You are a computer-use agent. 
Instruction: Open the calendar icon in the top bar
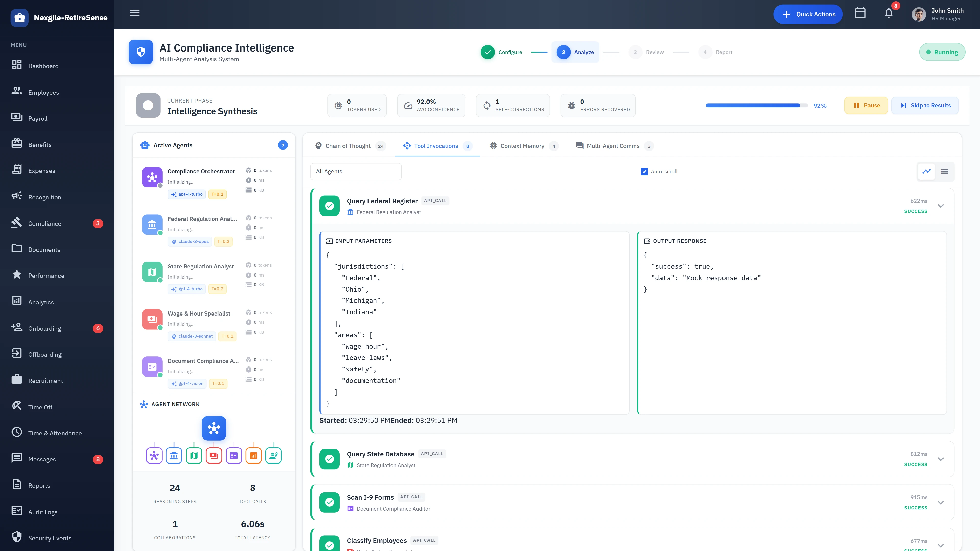click(861, 13)
